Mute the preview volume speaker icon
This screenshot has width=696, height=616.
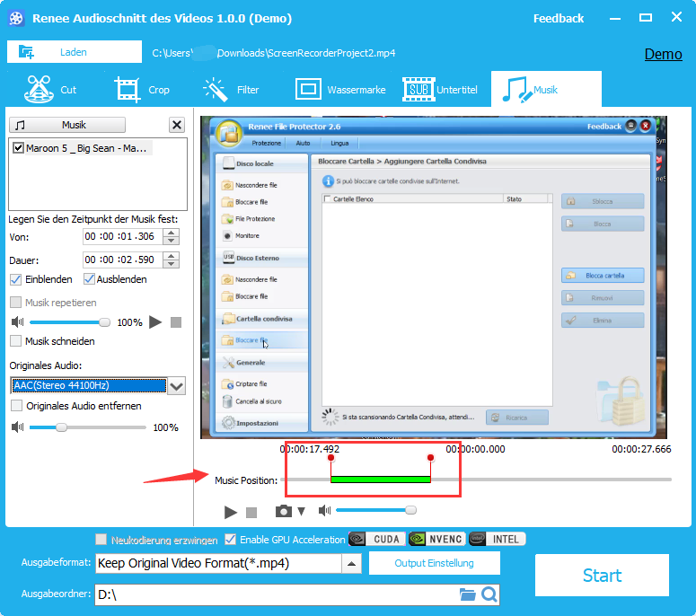[324, 510]
